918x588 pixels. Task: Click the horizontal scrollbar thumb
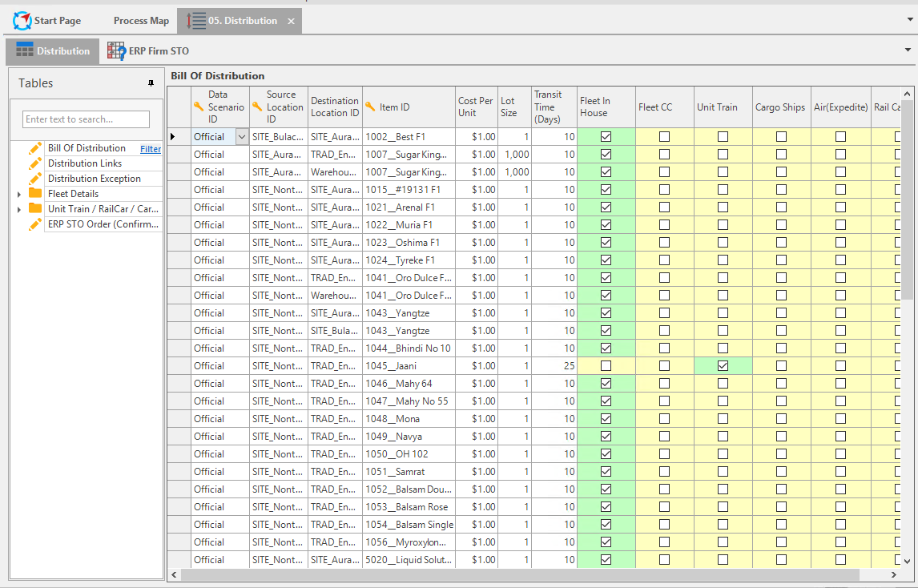pyautogui.click(x=520, y=574)
